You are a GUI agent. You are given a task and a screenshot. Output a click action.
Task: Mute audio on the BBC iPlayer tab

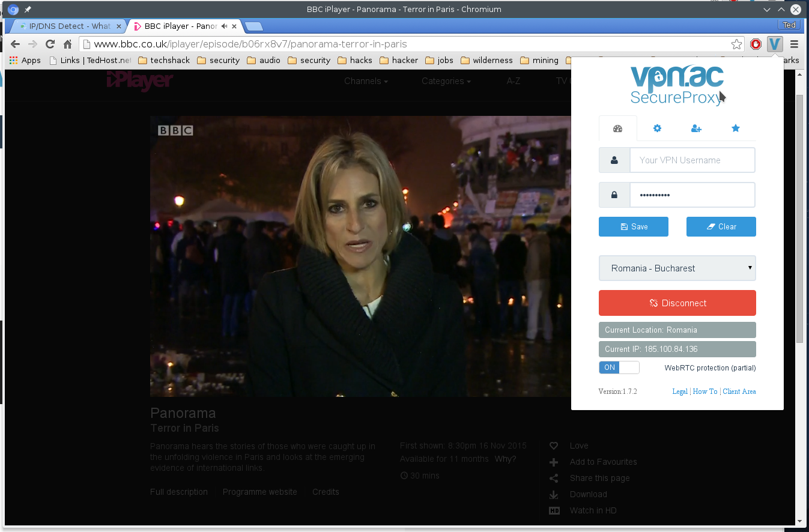pos(225,26)
